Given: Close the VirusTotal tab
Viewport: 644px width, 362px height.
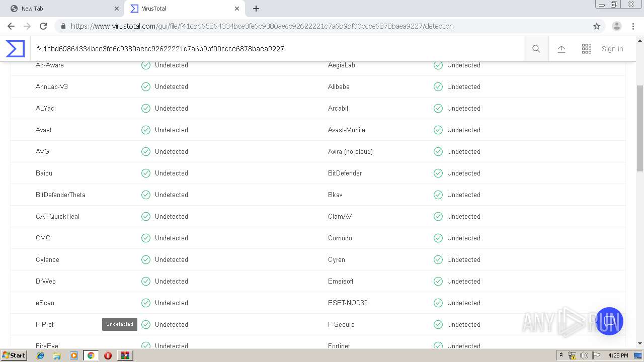Looking at the screenshot, I should (x=236, y=9).
